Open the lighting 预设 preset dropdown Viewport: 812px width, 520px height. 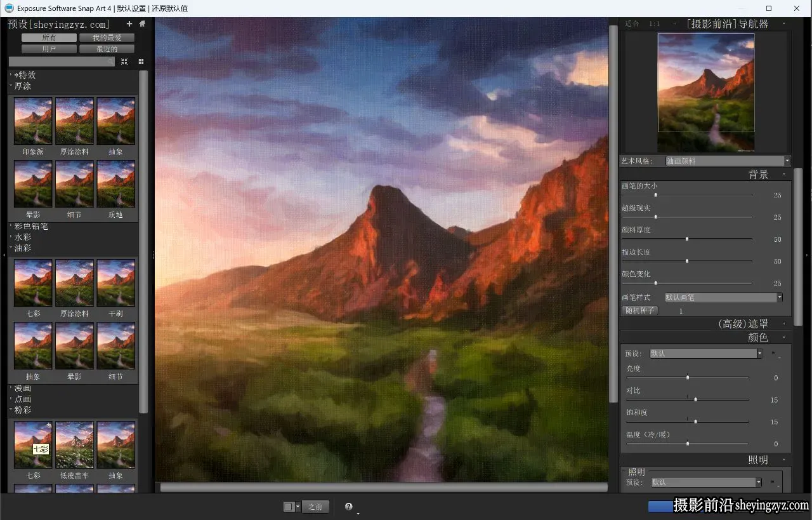click(706, 483)
